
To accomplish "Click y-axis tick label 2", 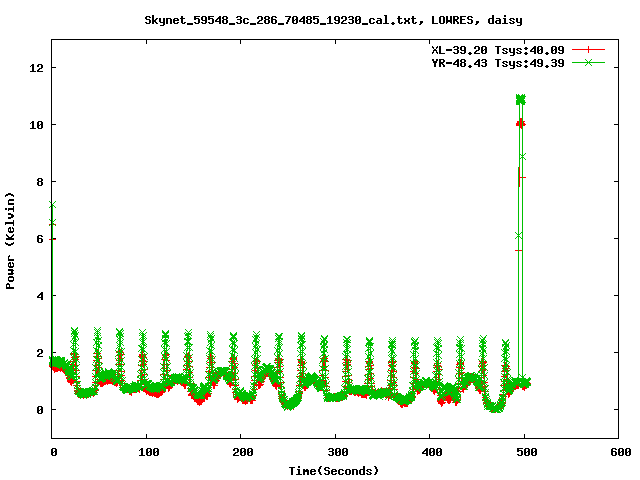I will [x=40, y=353].
